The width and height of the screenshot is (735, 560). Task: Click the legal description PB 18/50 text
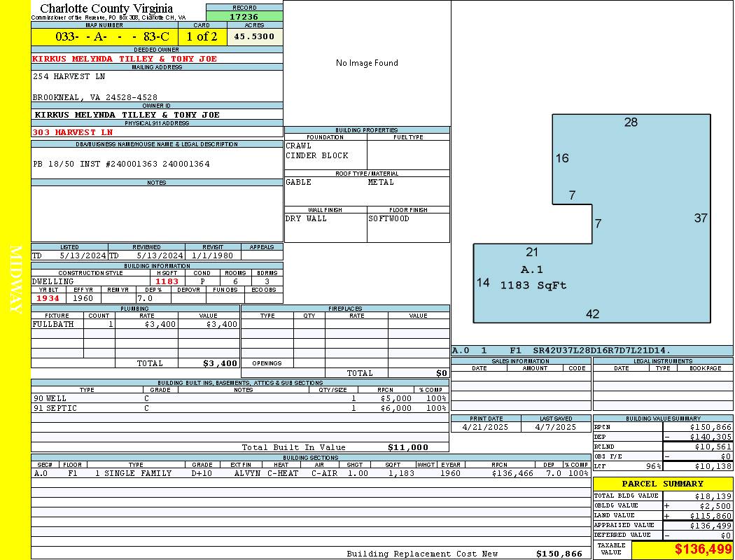click(x=121, y=164)
